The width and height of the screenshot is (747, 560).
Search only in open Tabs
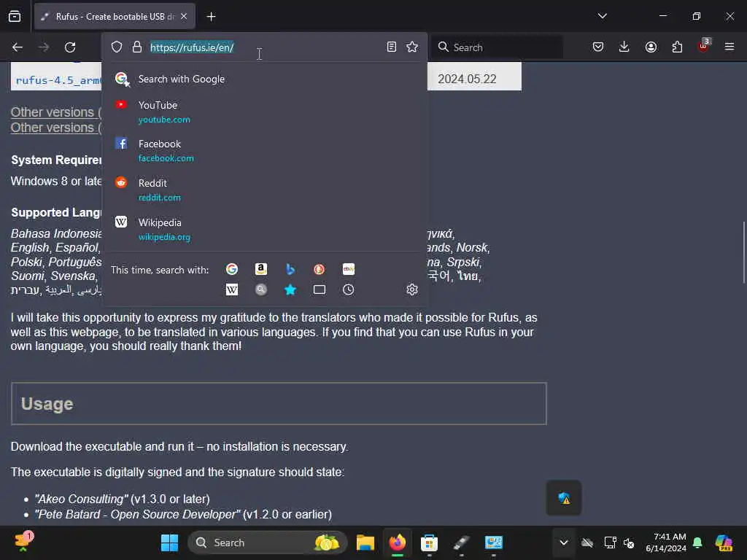[320, 289]
